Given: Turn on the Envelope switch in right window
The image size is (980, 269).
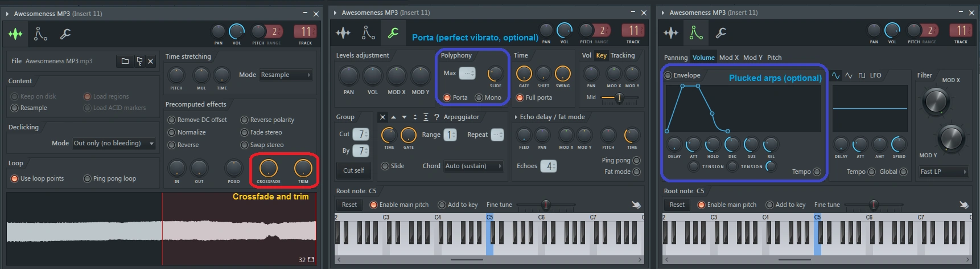Looking at the screenshot, I should 682,75.
